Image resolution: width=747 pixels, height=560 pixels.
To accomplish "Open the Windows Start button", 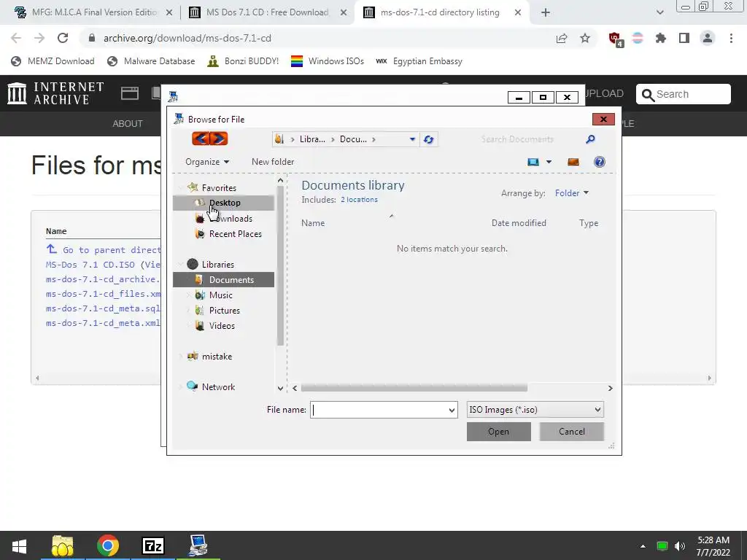I will pyautogui.click(x=19, y=545).
